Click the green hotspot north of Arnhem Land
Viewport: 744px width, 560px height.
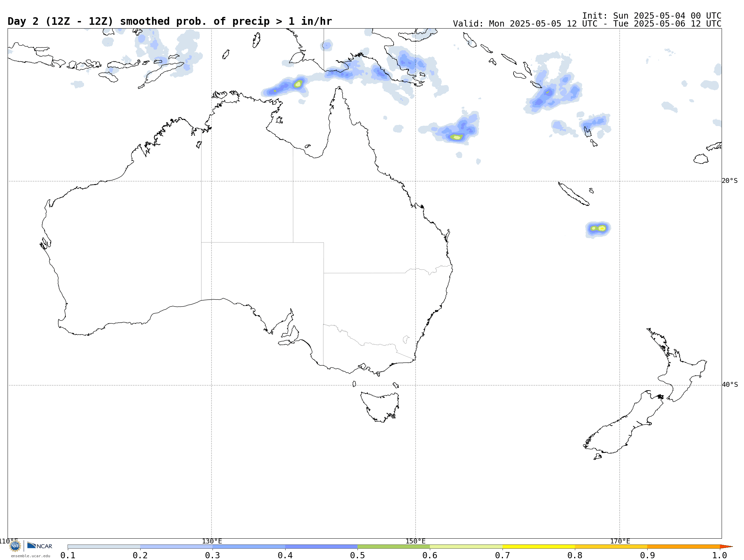(x=298, y=84)
